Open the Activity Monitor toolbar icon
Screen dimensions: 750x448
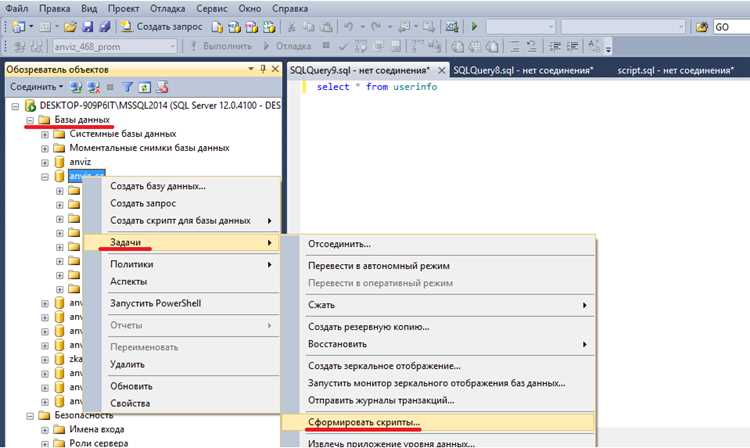pyautogui.click(x=452, y=27)
